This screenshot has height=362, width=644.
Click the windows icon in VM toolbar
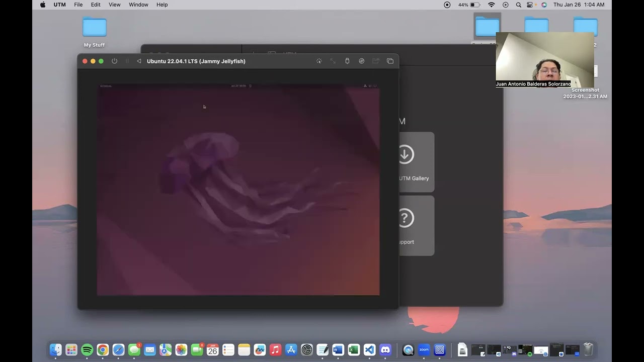point(390,61)
